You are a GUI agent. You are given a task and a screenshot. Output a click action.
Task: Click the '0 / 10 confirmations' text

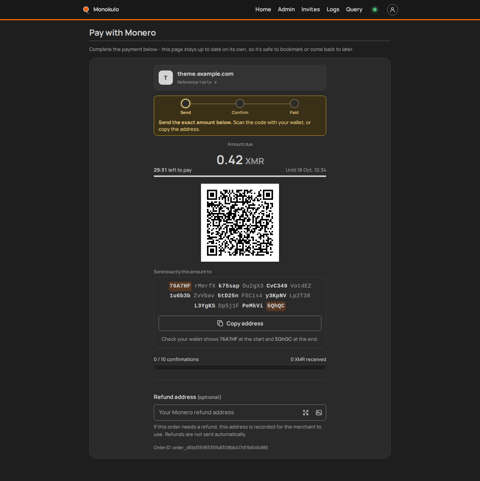click(x=176, y=359)
